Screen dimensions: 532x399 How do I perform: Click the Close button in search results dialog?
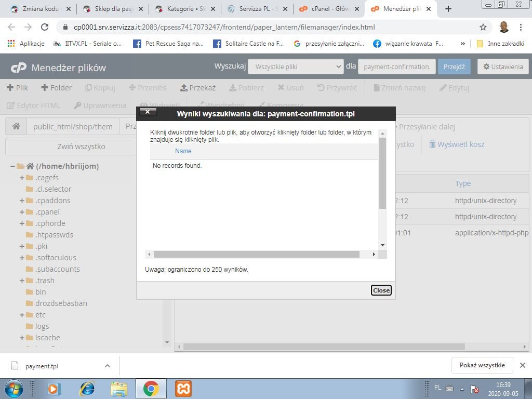[x=381, y=290]
